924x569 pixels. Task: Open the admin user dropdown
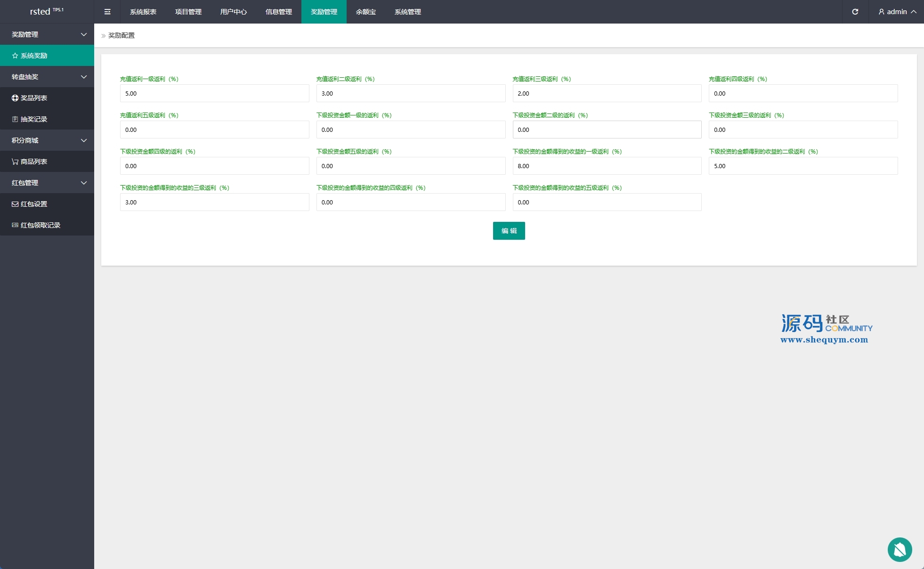point(897,12)
